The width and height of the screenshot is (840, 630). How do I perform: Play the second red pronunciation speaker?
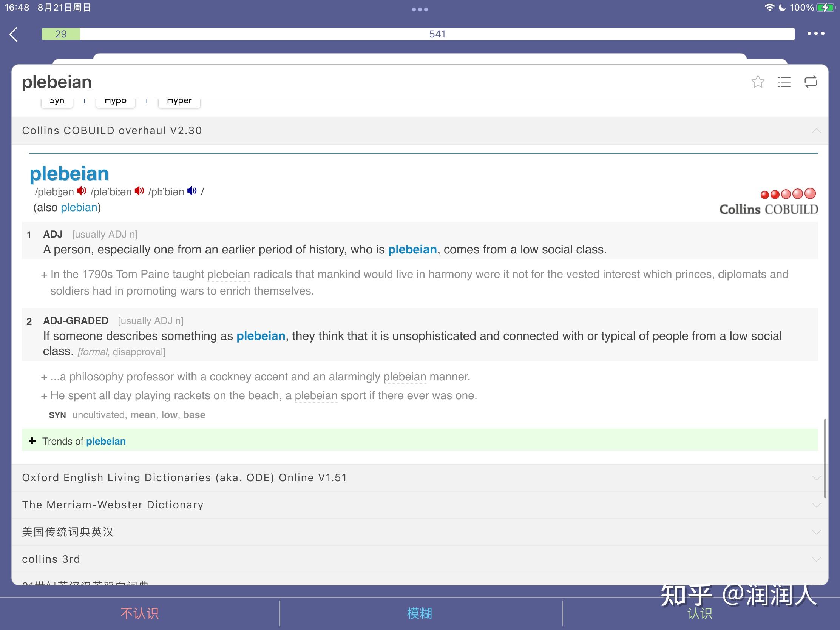tap(139, 191)
